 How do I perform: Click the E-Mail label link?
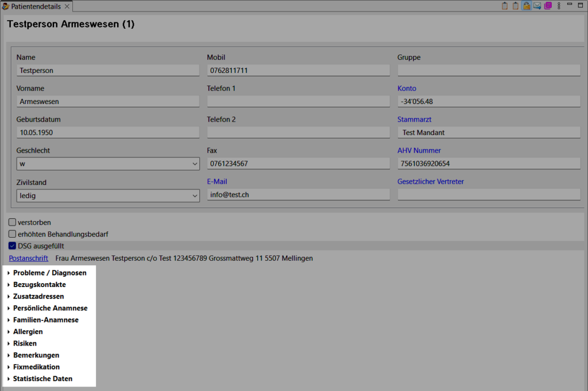point(216,181)
